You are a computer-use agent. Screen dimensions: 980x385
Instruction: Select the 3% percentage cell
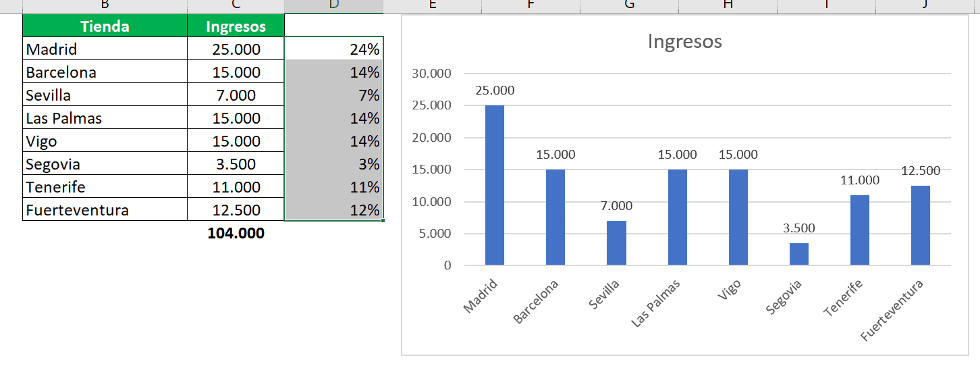pyautogui.click(x=334, y=163)
